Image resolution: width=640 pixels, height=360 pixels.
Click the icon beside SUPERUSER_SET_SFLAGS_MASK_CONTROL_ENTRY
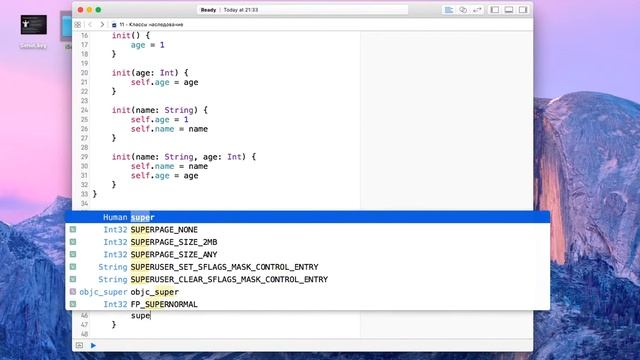pos(73,267)
